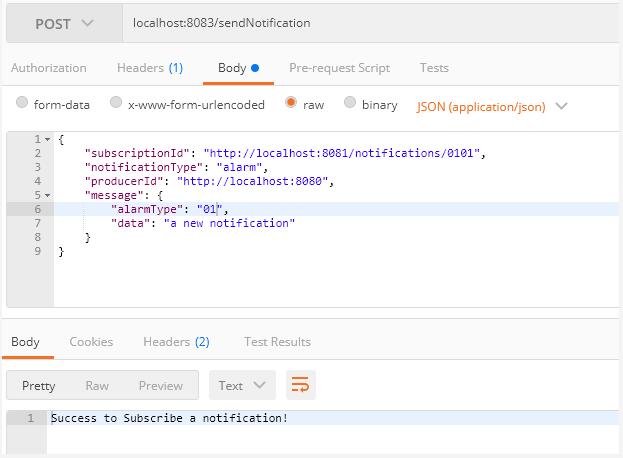Show the response Headers (2) tab

click(x=176, y=341)
